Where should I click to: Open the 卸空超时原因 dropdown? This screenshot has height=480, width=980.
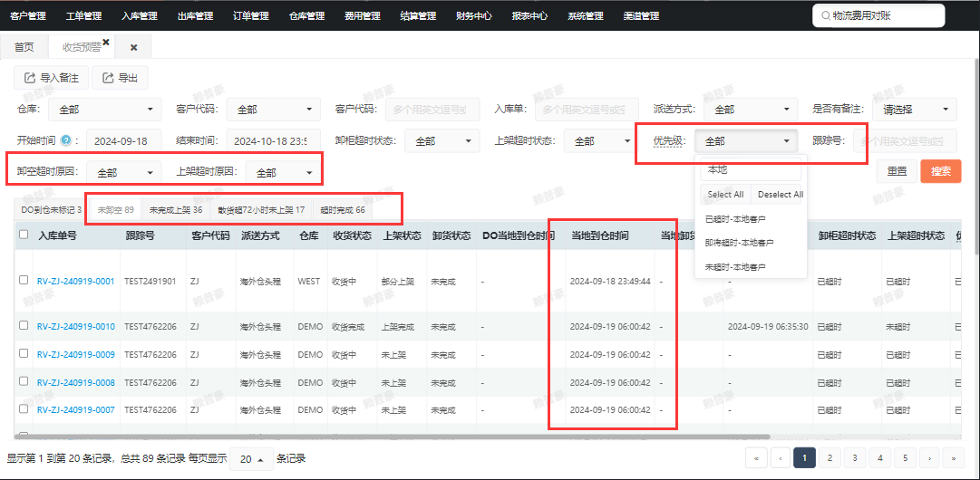click(x=124, y=173)
